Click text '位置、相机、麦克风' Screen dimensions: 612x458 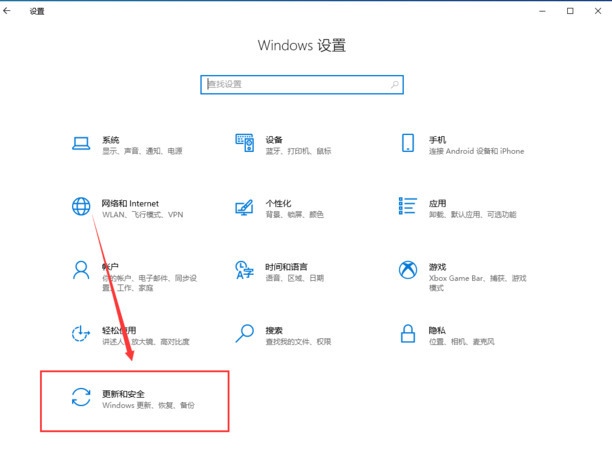tap(462, 342)
